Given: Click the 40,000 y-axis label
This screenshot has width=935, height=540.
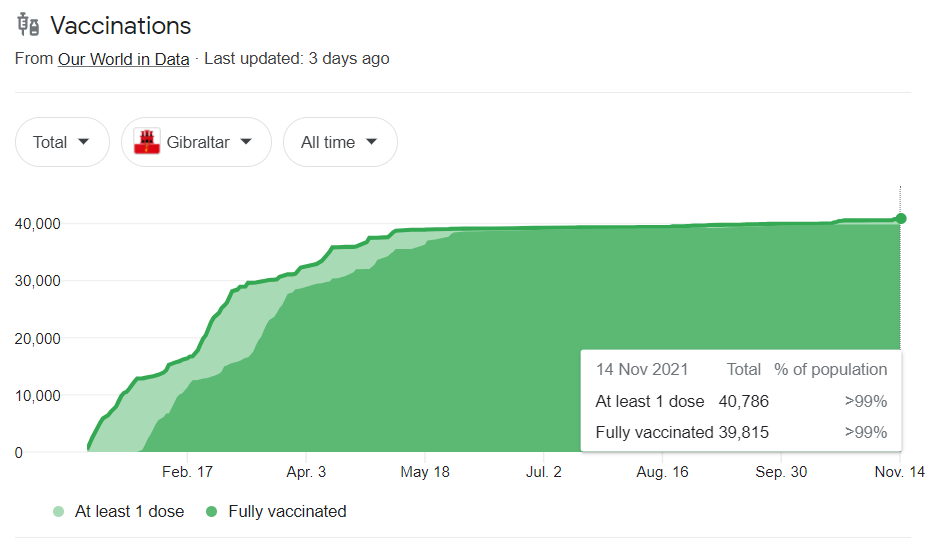Looking at the screenshot, I should click(x=38, y=223).
